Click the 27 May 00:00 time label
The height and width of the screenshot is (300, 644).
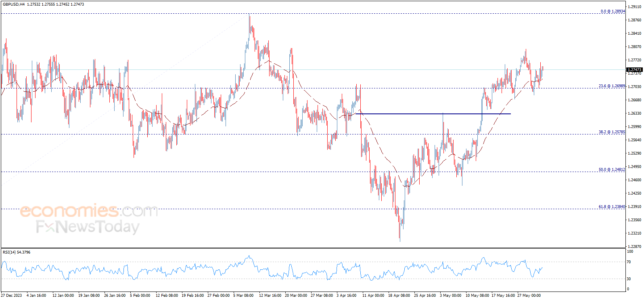coord(529,296)
